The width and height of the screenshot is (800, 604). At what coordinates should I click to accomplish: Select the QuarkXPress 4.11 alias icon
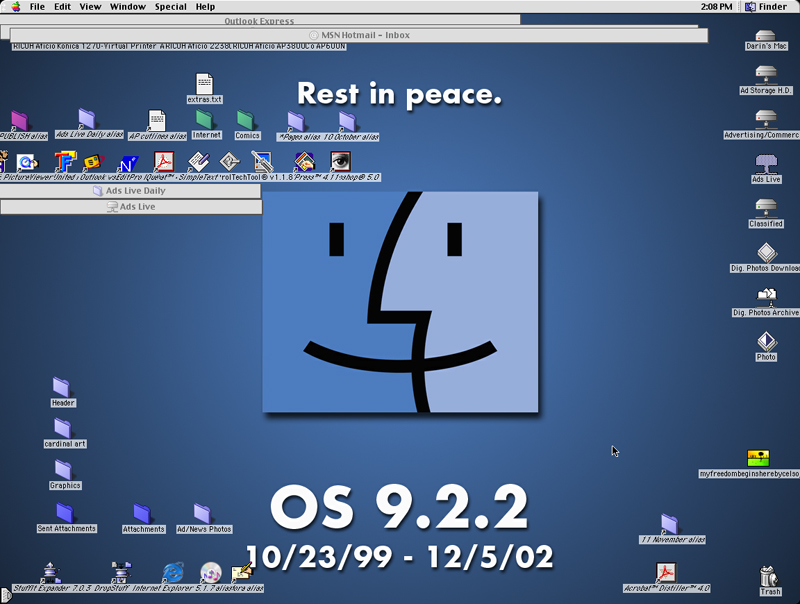304,162
